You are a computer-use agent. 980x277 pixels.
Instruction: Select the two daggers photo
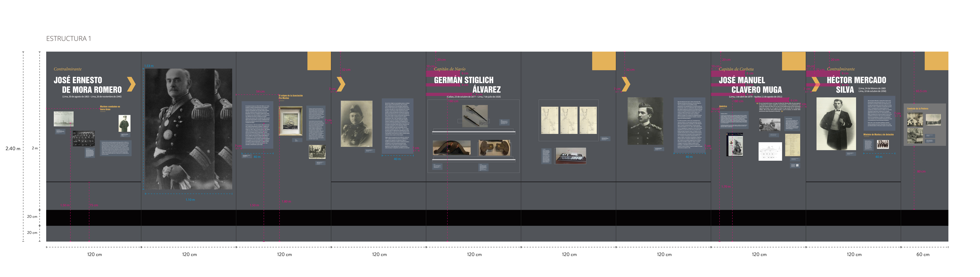475,116
